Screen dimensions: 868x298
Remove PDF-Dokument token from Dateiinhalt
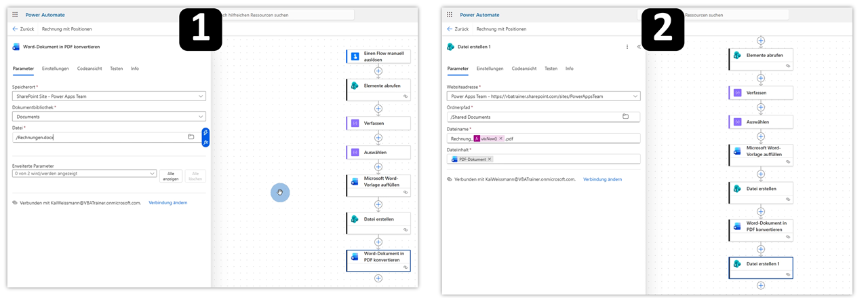click(x=490, y=159)
